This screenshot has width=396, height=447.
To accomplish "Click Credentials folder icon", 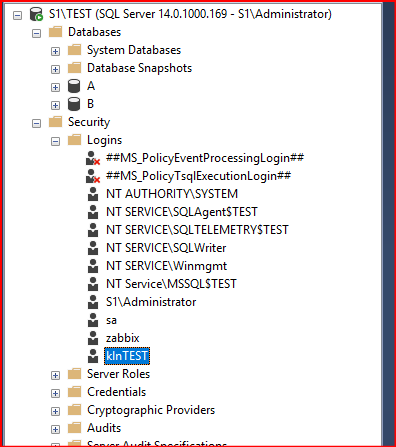I will [74, 392].
